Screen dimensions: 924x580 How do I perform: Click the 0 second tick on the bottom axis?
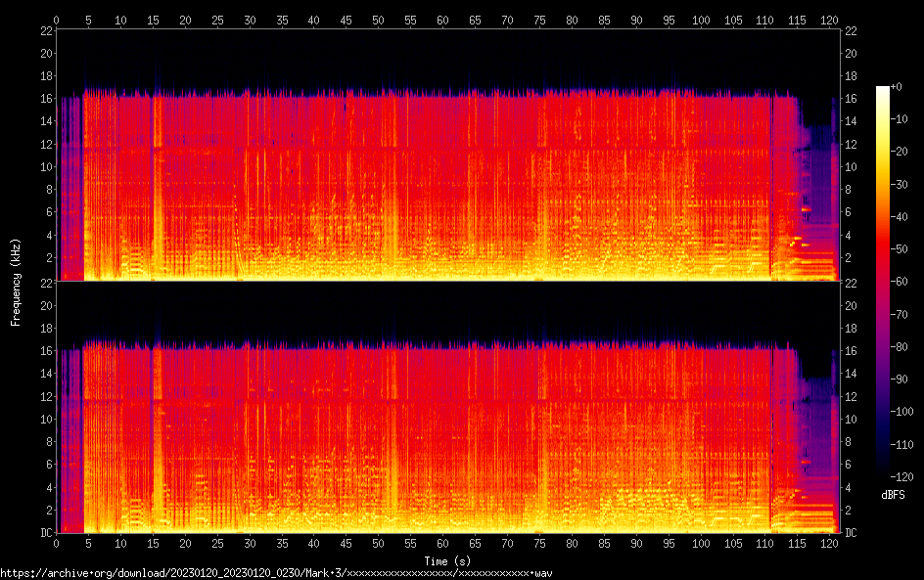[x=57, y=543]
